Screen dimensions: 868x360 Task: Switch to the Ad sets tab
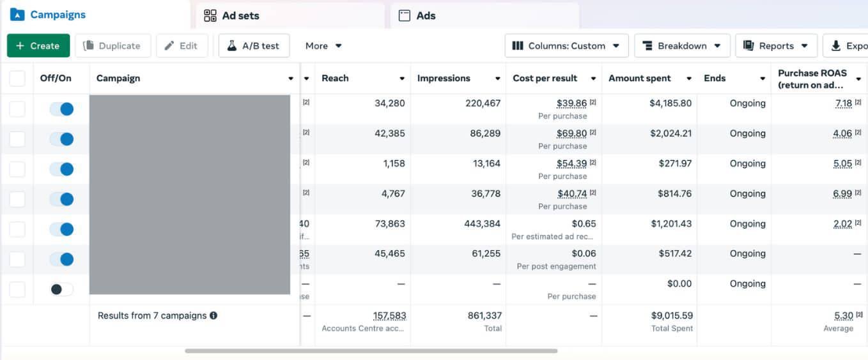point(240,16)
